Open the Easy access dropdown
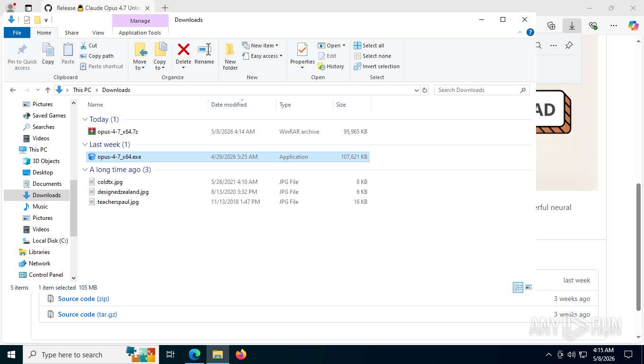 pyautogui.click(x=262, y=56)
